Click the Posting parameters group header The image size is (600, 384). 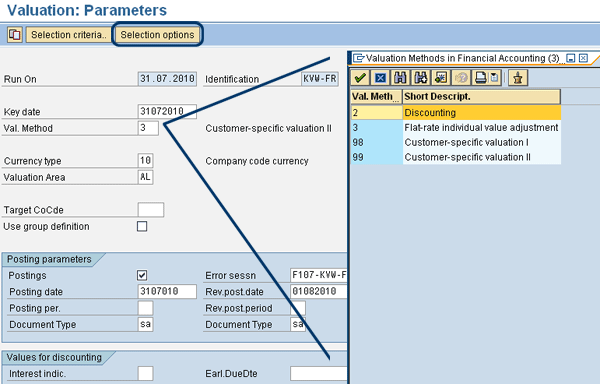(49, 259)
